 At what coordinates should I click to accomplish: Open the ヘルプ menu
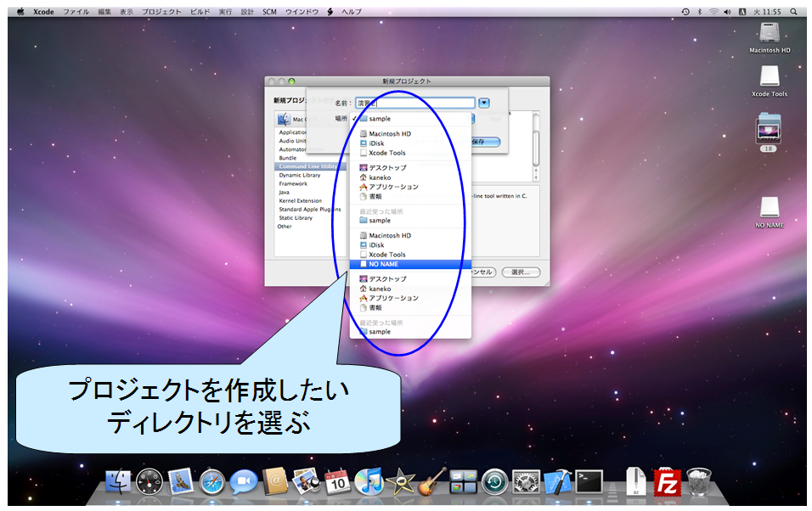[352, 11]
